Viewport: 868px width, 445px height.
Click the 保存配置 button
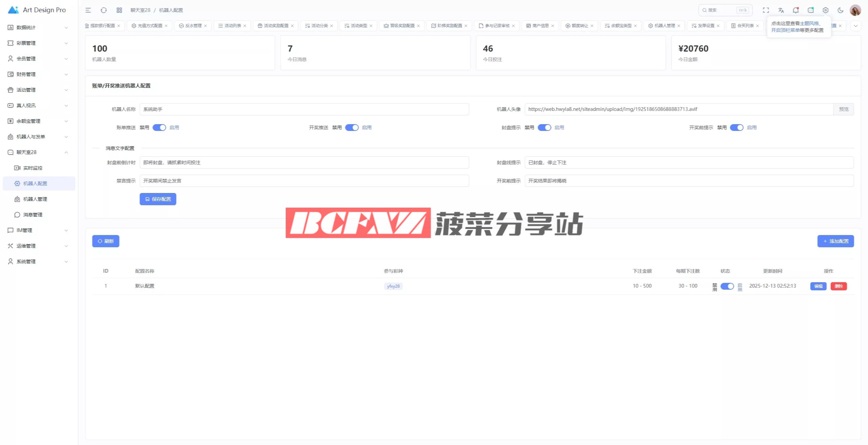coord(158,199)
